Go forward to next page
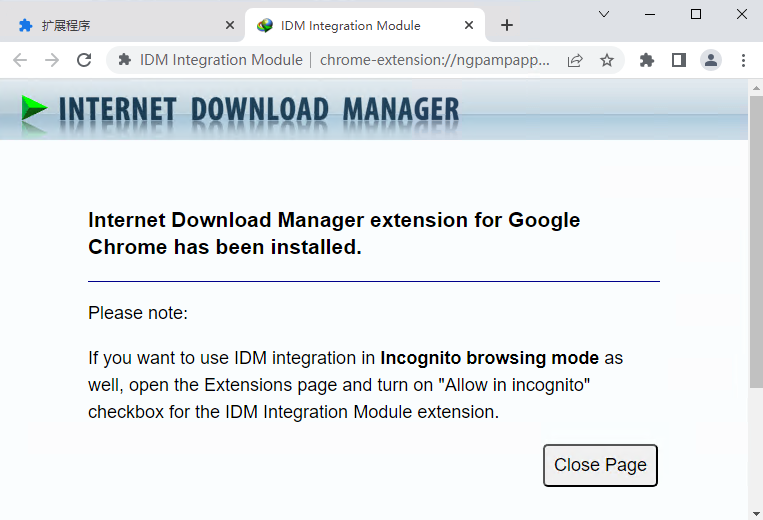The image size is (763, 520). [x=52, y=60]
